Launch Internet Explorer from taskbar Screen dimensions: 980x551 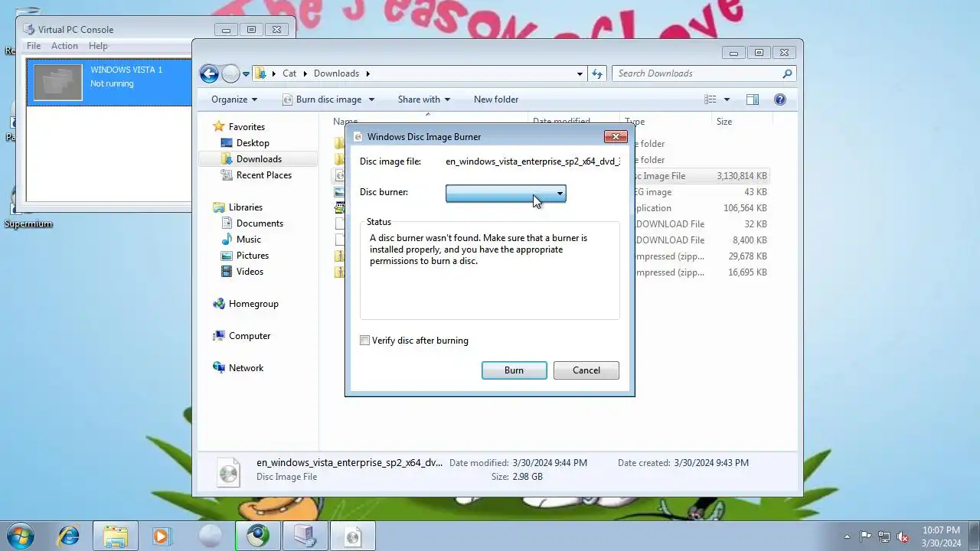[69, 536]
